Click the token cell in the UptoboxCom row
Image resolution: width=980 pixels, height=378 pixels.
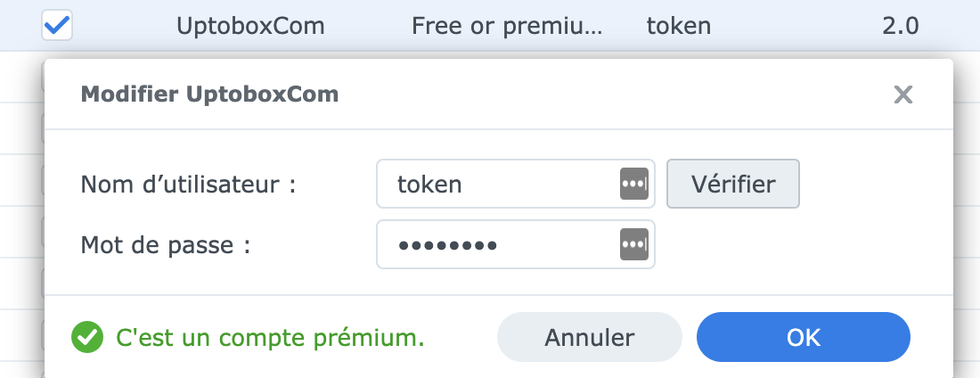click(679, 26)
